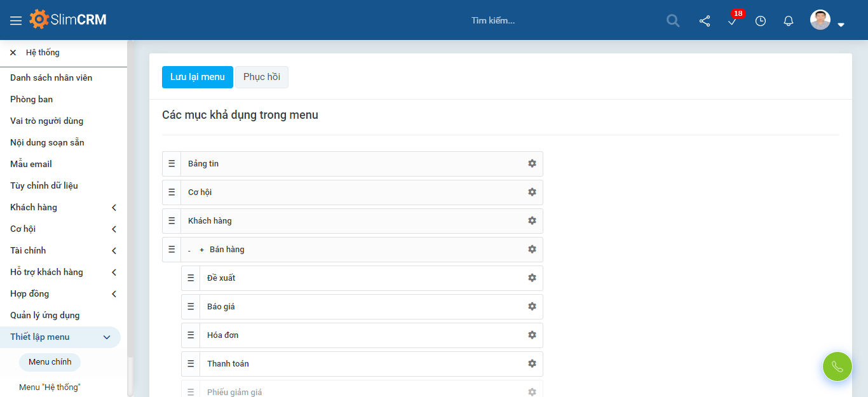
Task: Expand the Tài chính sidebar section
Action: (x=114, y=250)
